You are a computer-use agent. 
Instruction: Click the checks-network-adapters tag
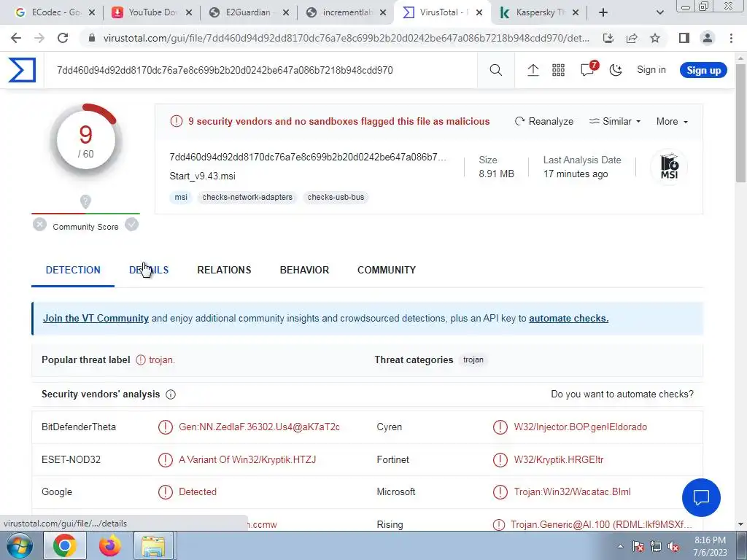(x=247, y=197)
